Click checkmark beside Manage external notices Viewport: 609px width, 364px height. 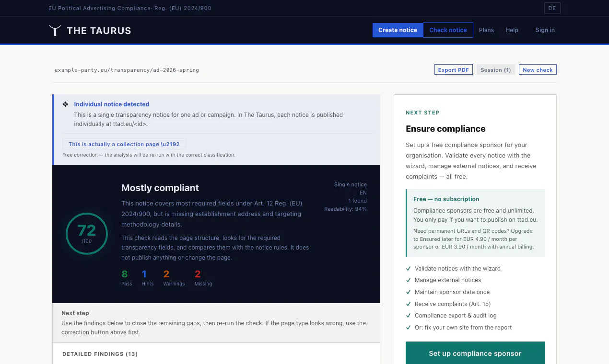[x=409, y=280]
